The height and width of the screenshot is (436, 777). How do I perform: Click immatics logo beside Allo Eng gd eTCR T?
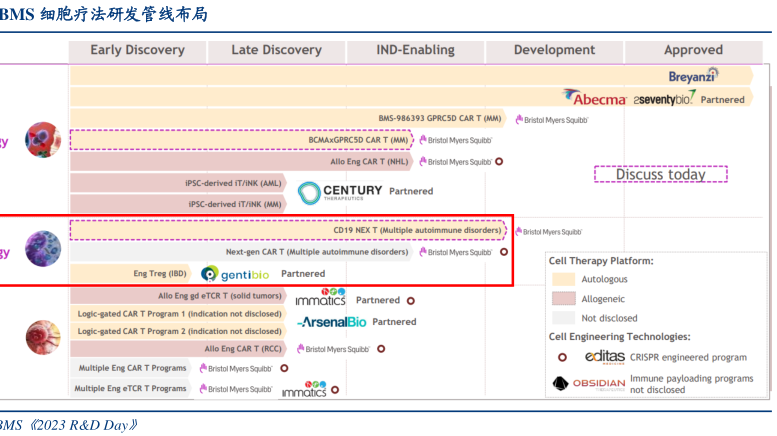pyautogui.click(x=320, y=298)
